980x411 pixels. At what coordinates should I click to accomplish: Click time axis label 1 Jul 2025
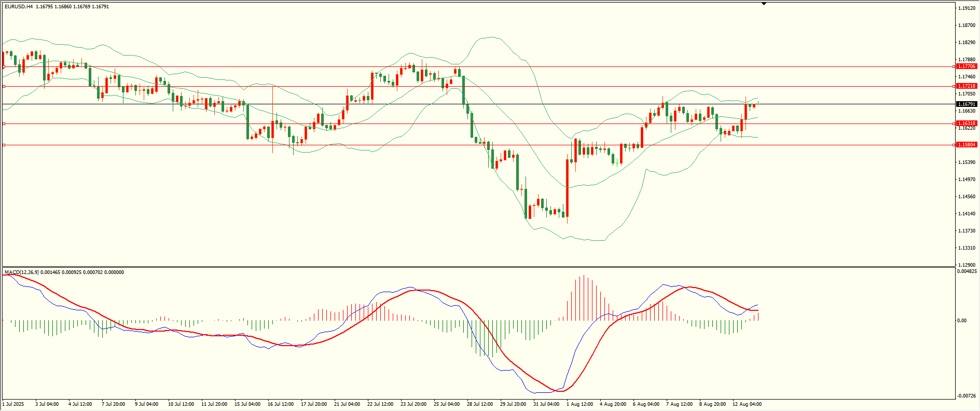coord(13,404)
